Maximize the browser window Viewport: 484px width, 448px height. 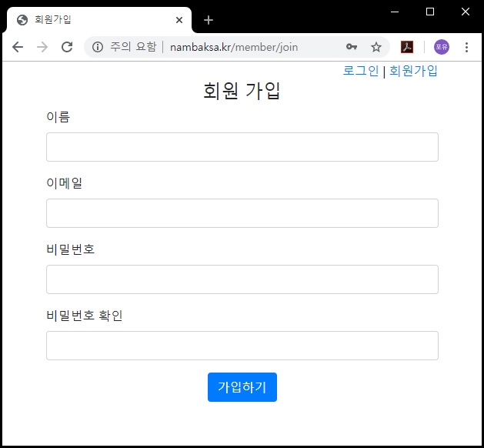tap(430, 12)
